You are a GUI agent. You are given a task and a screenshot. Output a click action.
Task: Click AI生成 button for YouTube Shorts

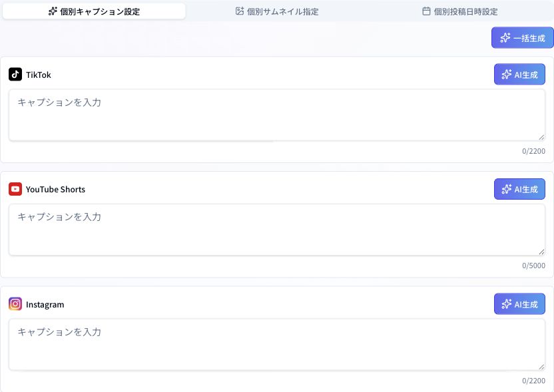[519, 189]
